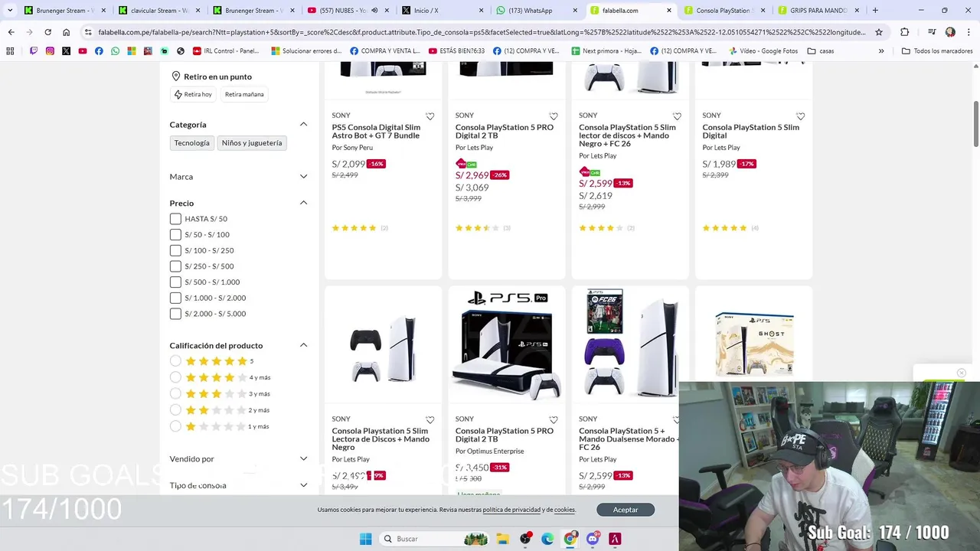Select the 5 stars rating filter
Screen dimensions: 980x551
tap(175, 361)
